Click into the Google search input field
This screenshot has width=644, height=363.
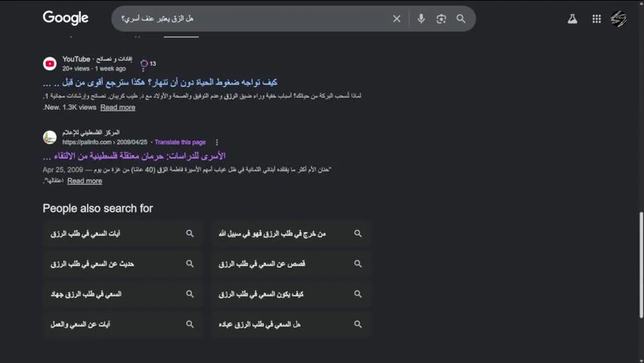pos(252,19)
